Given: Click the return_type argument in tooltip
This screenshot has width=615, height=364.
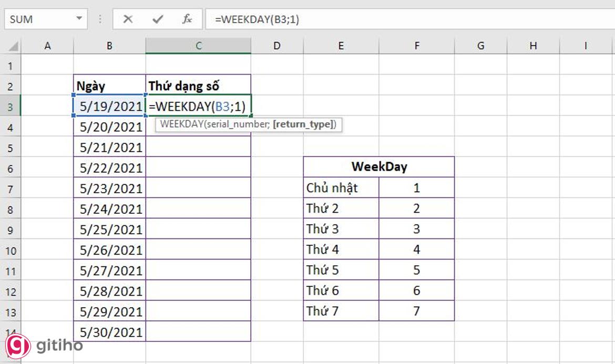Looking at the screenshot, I should 303,125.
